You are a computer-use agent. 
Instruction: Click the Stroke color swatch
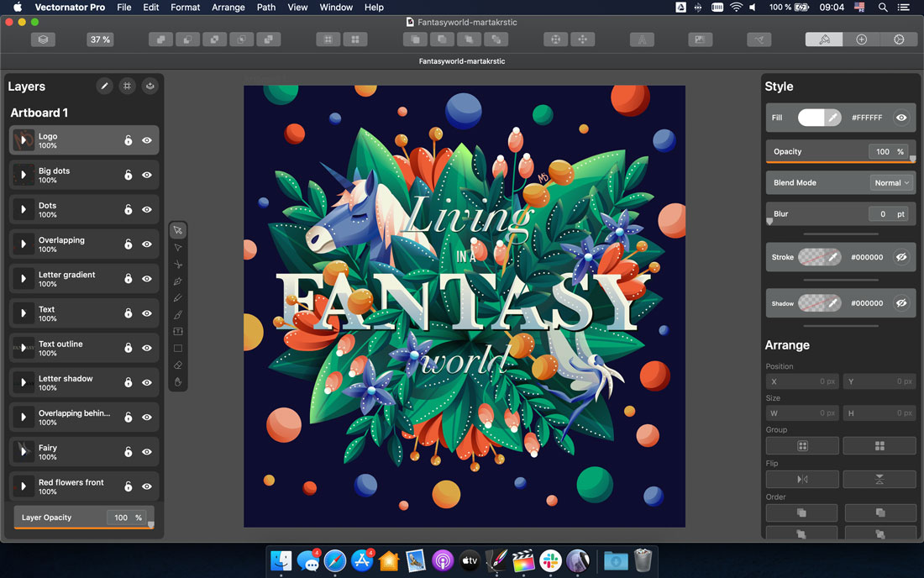coord(819,257)
